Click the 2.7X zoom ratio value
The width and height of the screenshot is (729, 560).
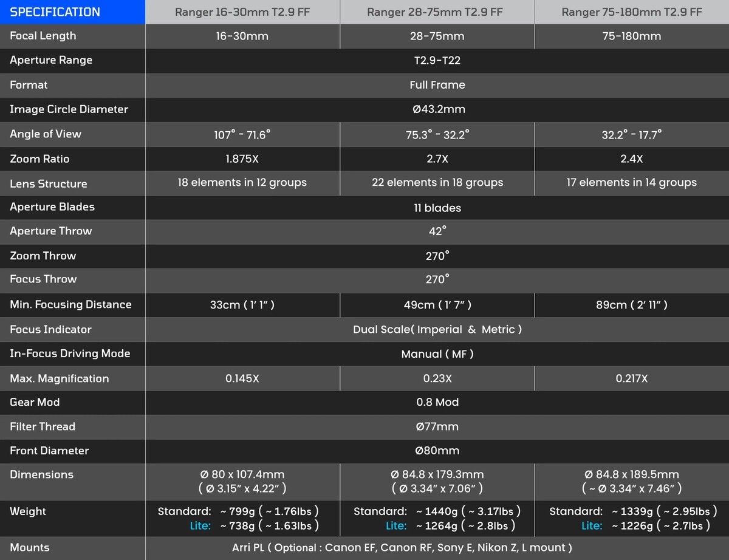click(x=437, y=159)
